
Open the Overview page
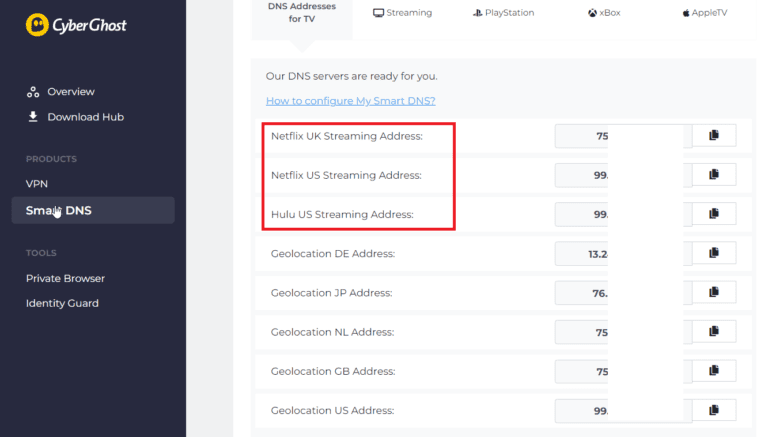click(70, 92)
